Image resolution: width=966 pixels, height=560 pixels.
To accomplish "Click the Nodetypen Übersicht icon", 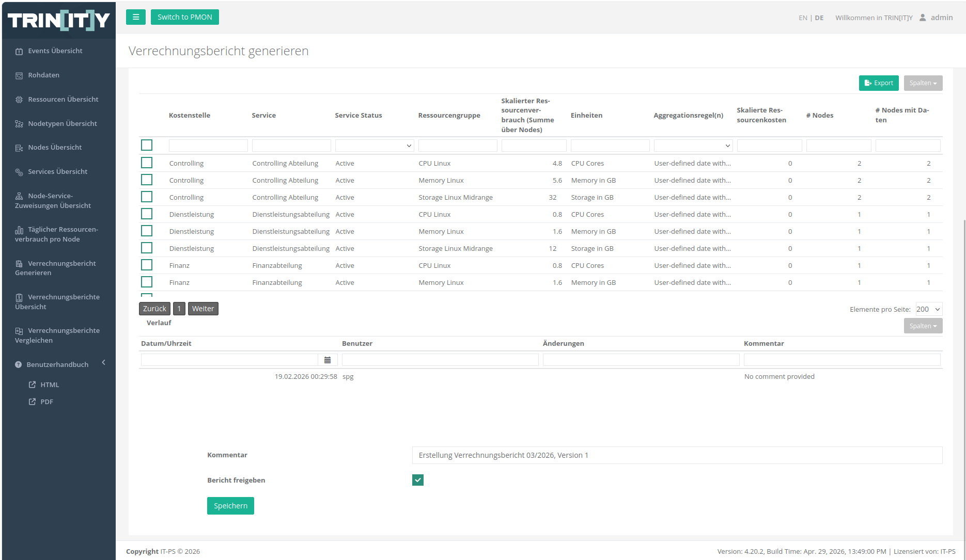I will pos(19,124).
